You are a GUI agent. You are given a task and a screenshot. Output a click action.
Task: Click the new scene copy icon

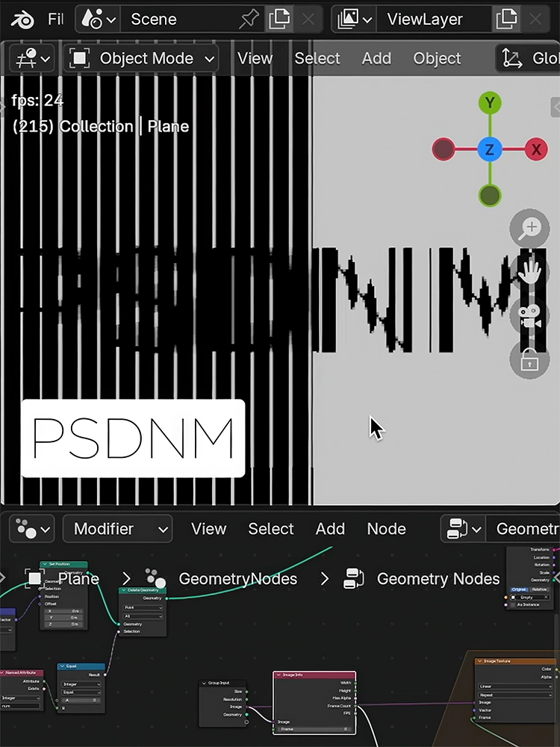click(279, 19)
